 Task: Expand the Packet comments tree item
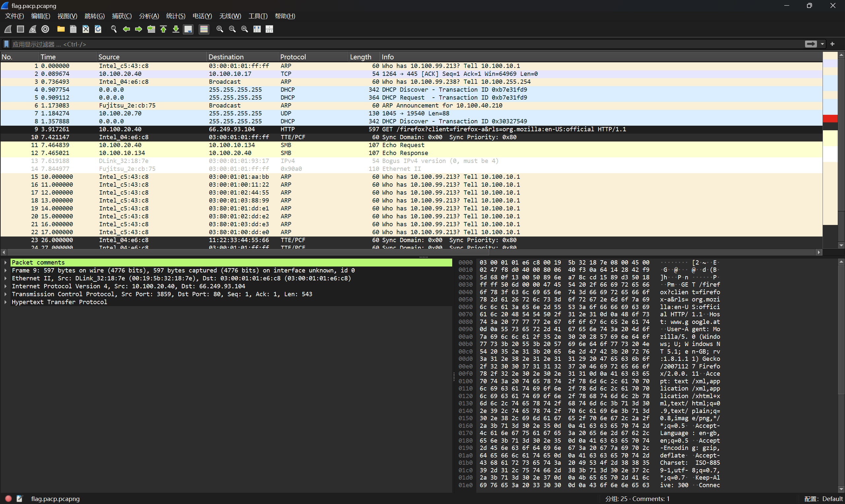click(5, 263)
